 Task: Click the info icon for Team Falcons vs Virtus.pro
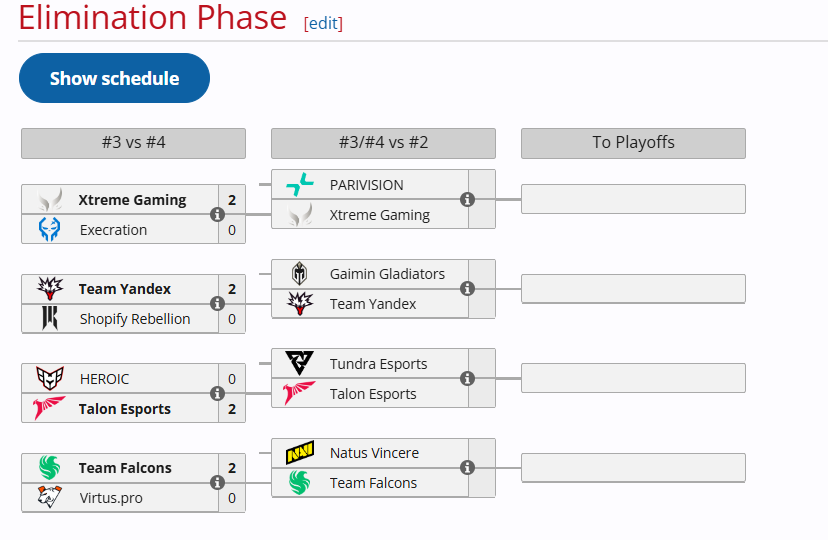(x=217, y=483)
